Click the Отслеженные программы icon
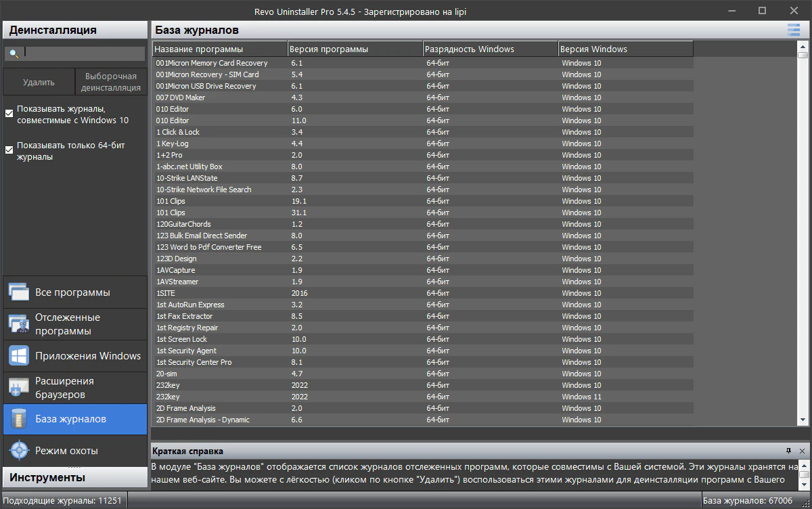 18,324
